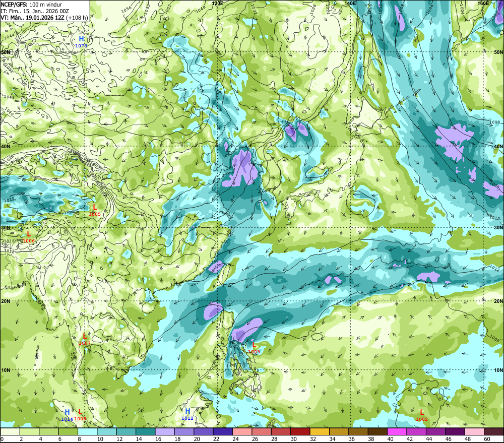Select the 'IT: Fim.. 15. Jan.. 2026 00Z' line

pos(35,11)
